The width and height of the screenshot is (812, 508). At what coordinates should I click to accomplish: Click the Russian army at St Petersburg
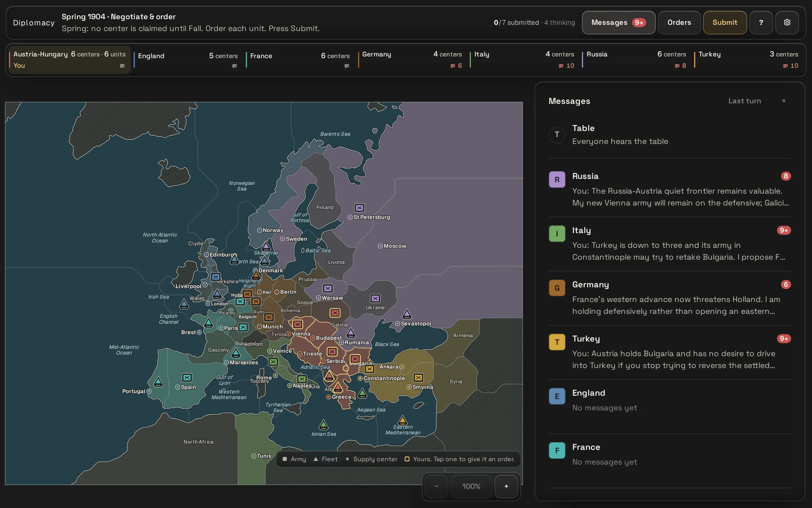(359, 208)
